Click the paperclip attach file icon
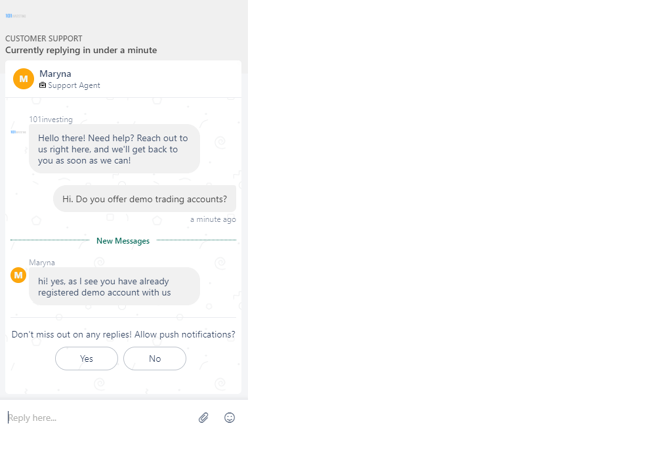Screen dimensions: 660x457 click(x=203, y=417)
